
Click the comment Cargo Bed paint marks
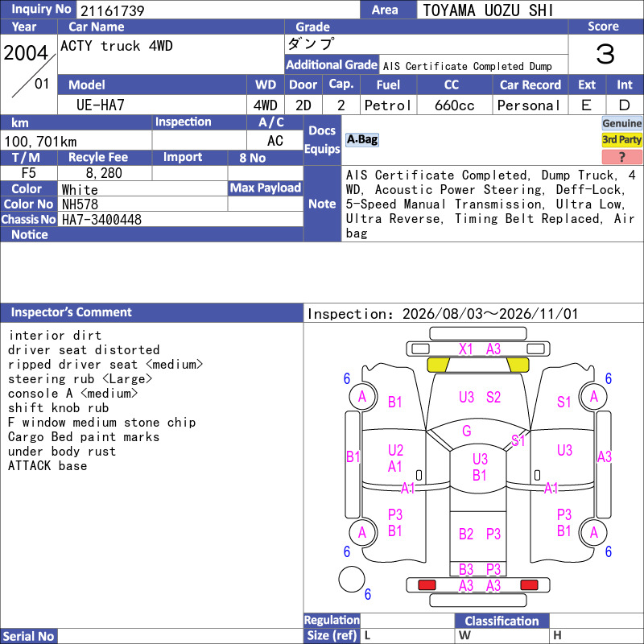84,437
